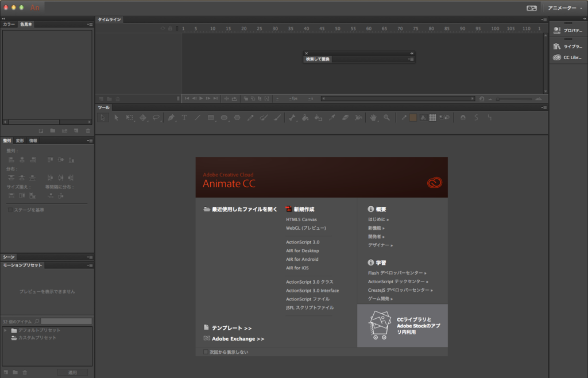Screen dimensions: 588x378
Task: Open the アニメーター workspace dropdown
Action: (x=565, y=8)
